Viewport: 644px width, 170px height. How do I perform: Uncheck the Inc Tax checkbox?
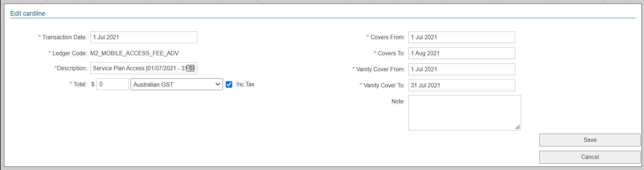pos(229,84)
